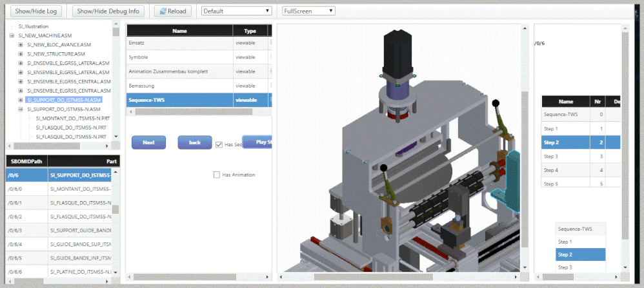Click the up arrow of the tree scrollbar
The height and width of the screenshot is (288, 644).
pos(116,24)
